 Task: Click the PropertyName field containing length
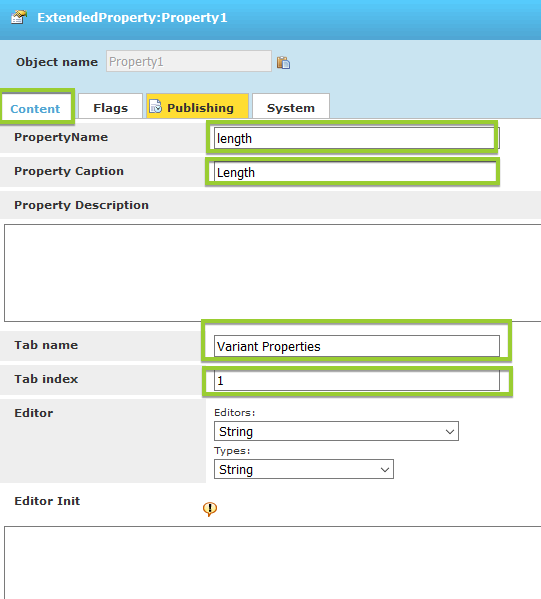click(356, 138)
